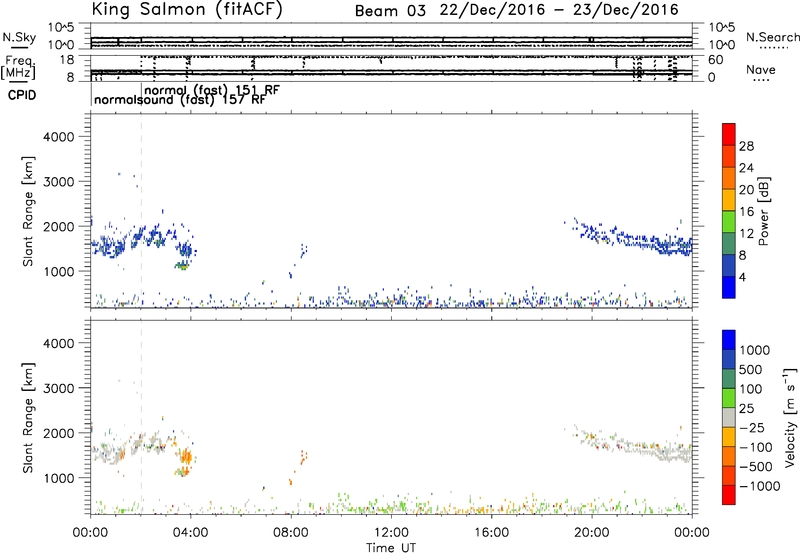Click the '28' tick on the power colorbar
Viewport: 800px width, 554px height.
746,146
